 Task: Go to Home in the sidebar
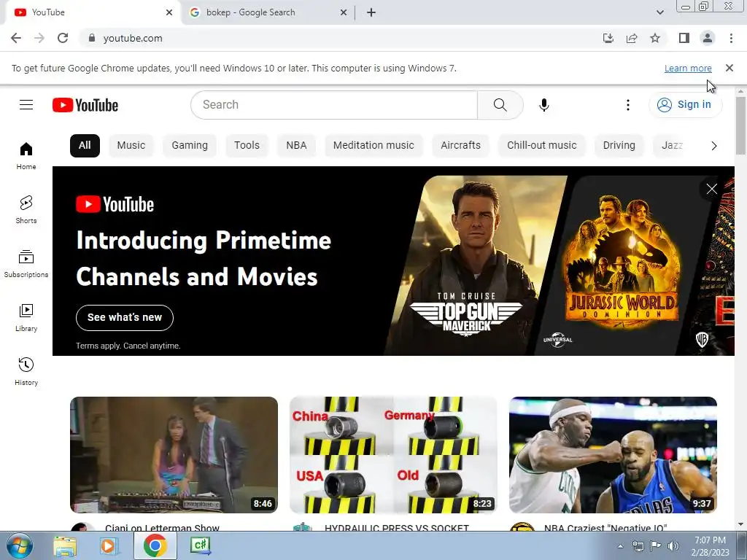click(26, 156)
